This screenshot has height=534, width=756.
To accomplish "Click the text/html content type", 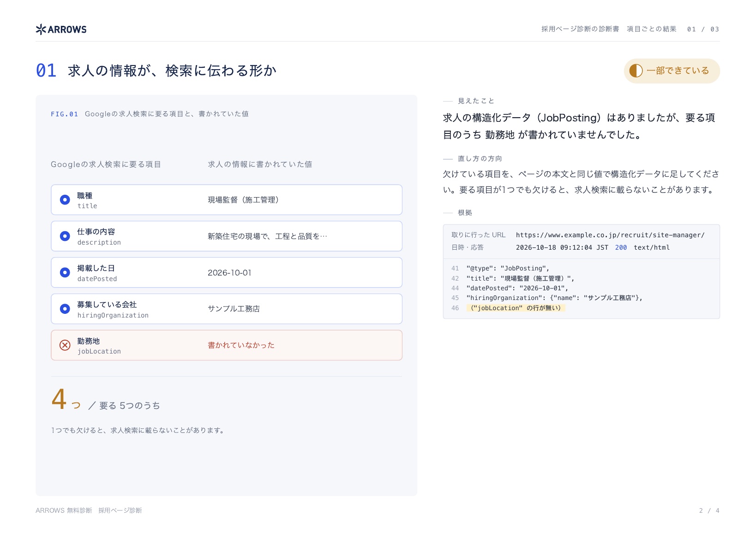I will point(652,247).
